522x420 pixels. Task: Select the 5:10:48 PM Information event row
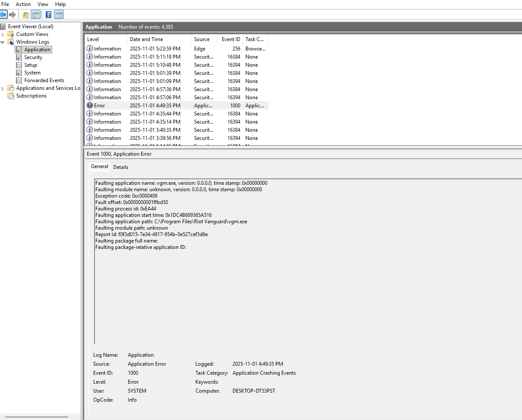(x=176, y=65)
